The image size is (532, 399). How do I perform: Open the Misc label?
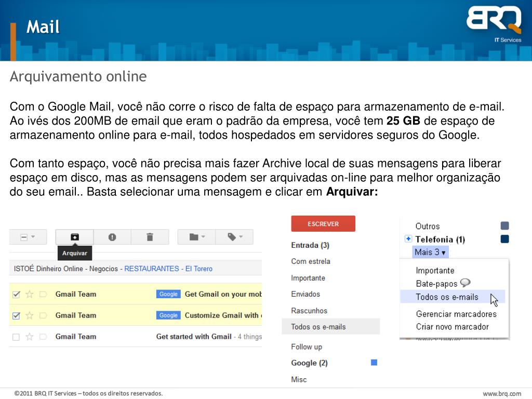coord(299,379)
